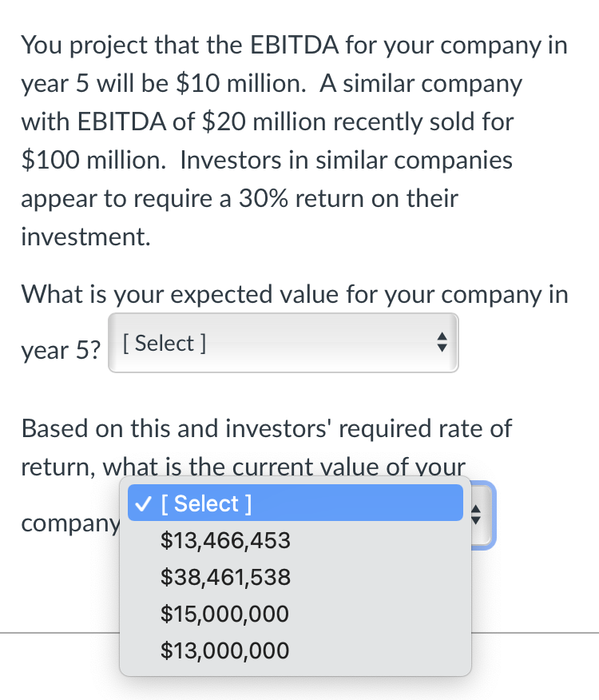Click the '$100 million' sale price text
The image size is (599, 700).
pyautogui.click(x=92, y=161)
